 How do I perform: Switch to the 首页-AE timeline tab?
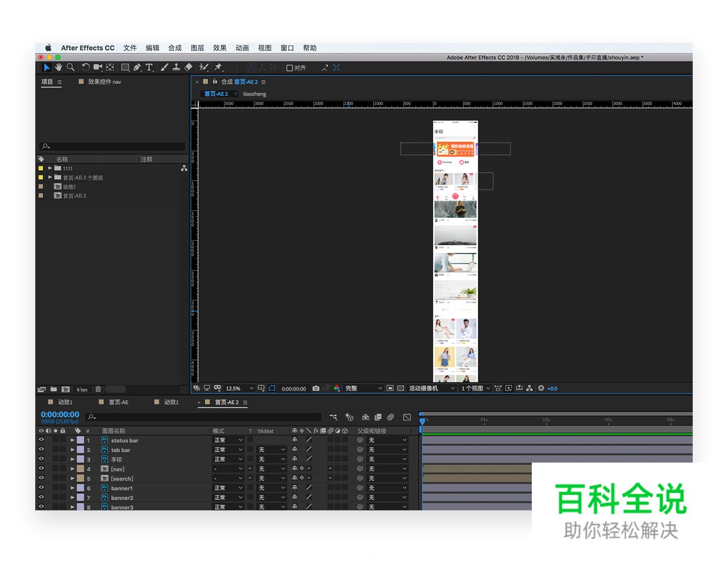[x=119, y=402]
